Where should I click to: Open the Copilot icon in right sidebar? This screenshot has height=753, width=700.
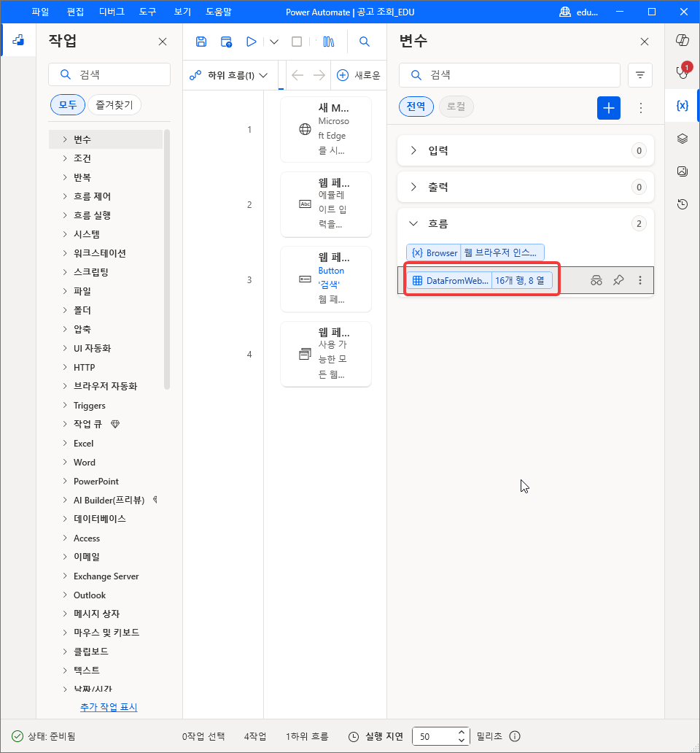coord(682,40)
